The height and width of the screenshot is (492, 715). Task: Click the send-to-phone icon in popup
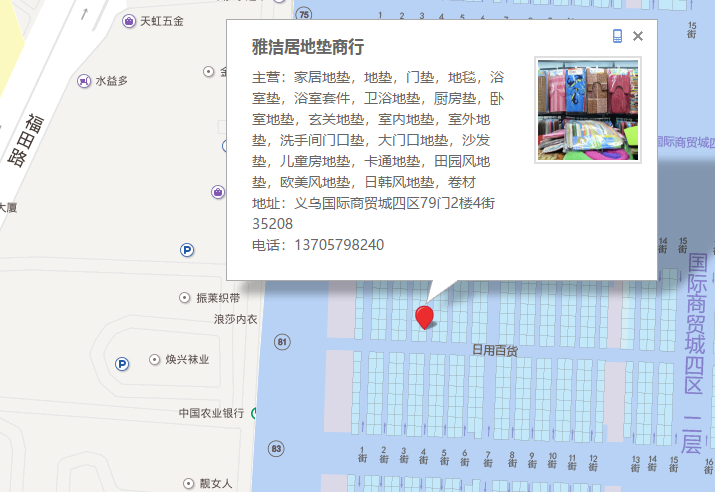pyautogui.click(x=618, y=36)
